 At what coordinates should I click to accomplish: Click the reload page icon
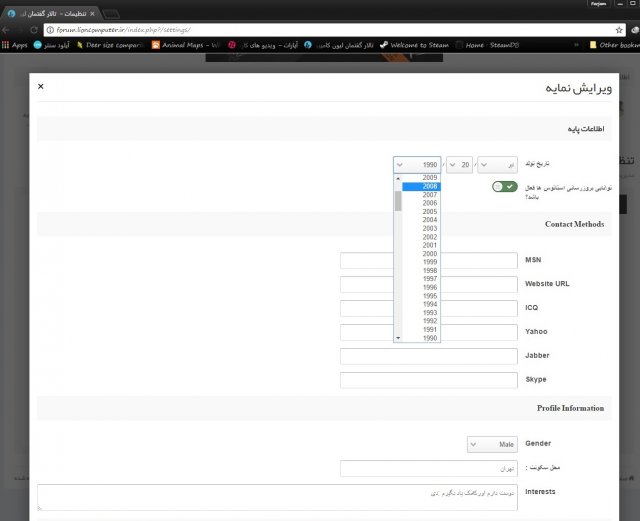click(x=33, y=30)
